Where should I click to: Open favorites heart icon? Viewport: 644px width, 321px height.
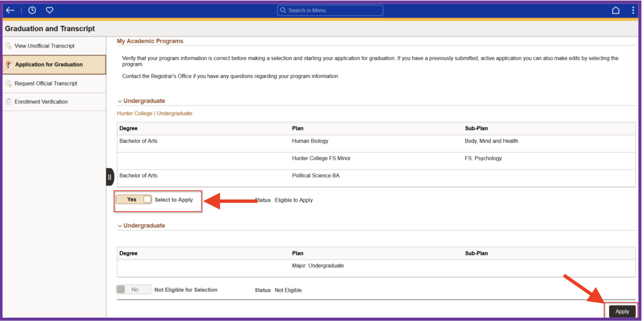[x=50, y=10]
